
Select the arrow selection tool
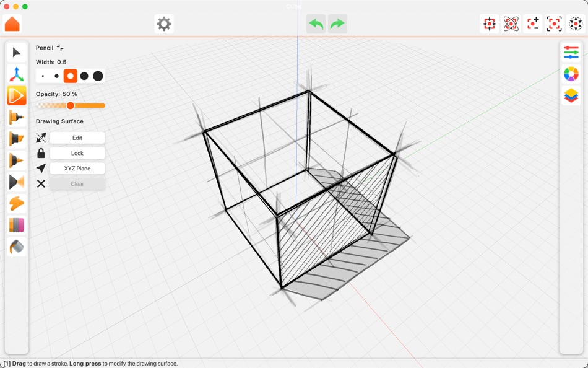pyautogui.click(x=17, y=52)
